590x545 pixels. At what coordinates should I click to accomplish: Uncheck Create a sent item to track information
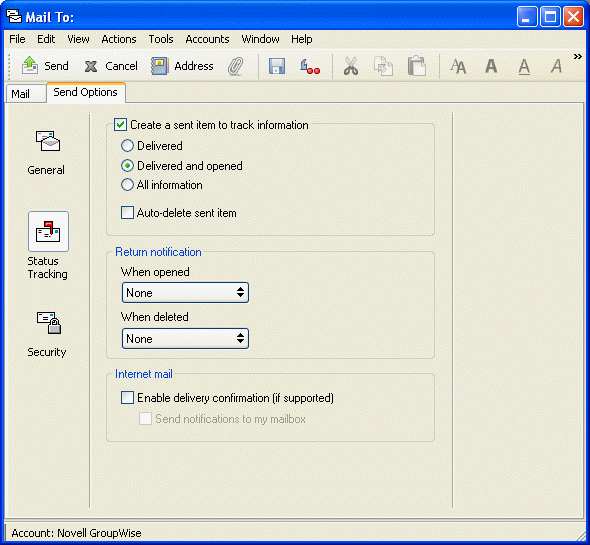[120, 125]
